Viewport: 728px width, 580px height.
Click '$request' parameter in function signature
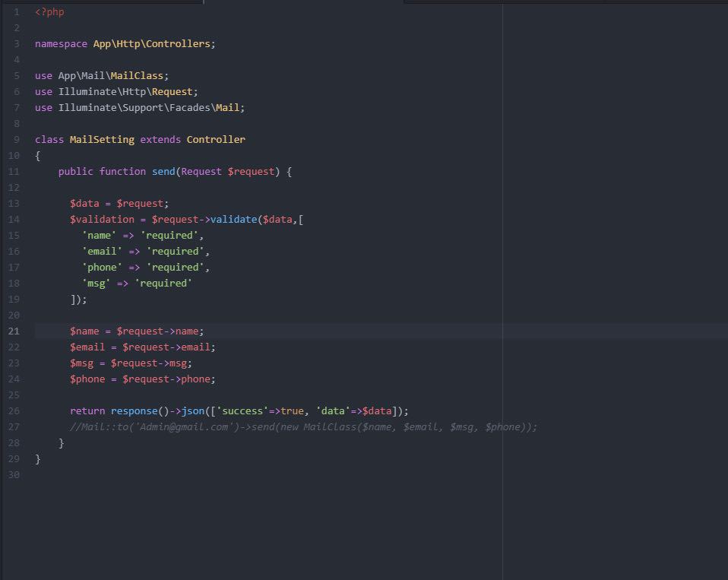click(252, 172)
